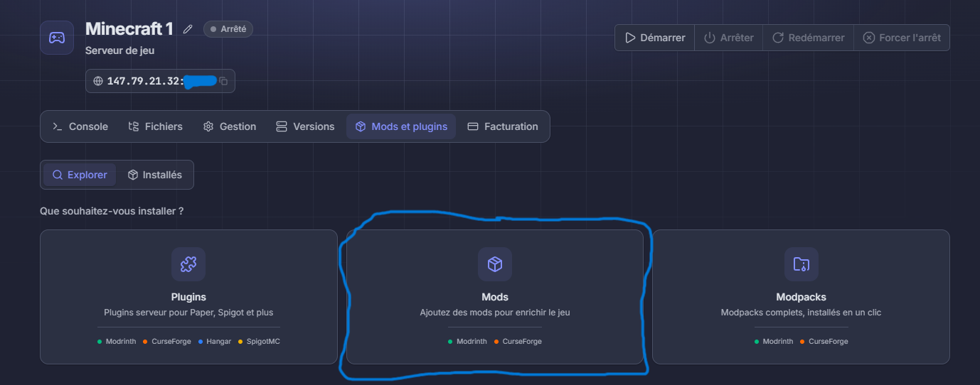This screenshot has height=385, width=980.
Task: Click the Modpacks card description text
Action: click(801, 313)
